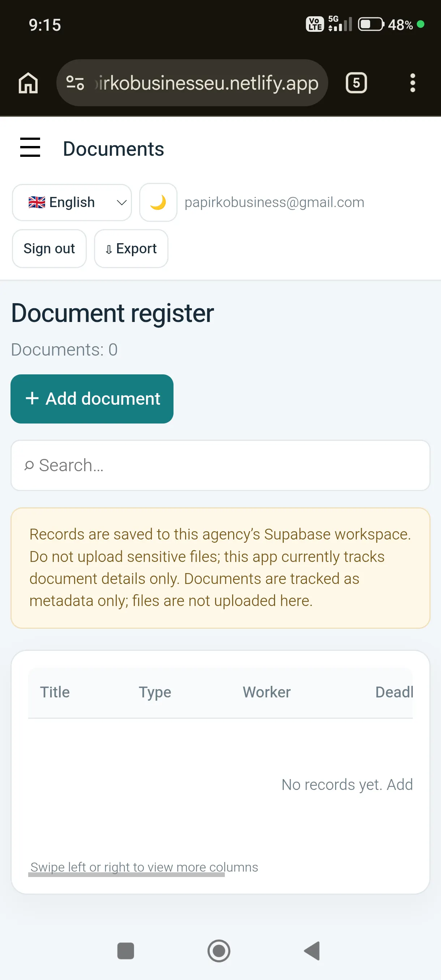Click the Sign out button
Screen dimensions: 441x980
click(x=50, y=248)
